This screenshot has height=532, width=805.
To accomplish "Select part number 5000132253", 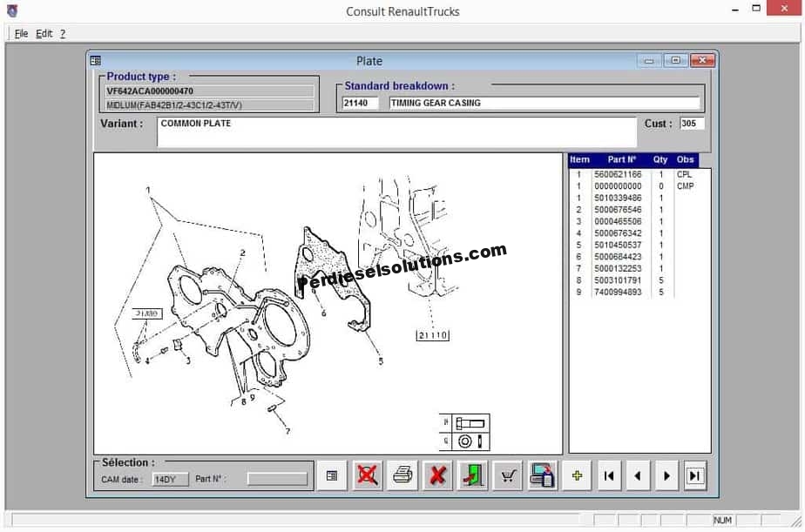I will pos(618,269).
